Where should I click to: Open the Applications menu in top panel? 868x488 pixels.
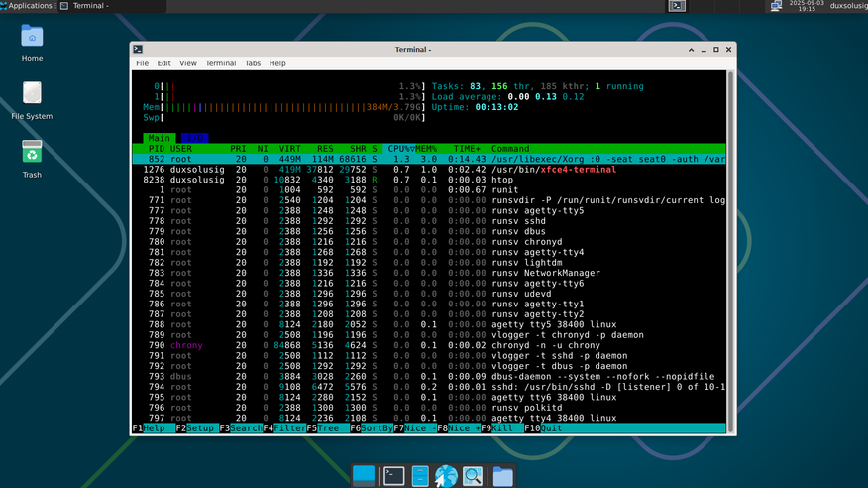pos(28,6)
